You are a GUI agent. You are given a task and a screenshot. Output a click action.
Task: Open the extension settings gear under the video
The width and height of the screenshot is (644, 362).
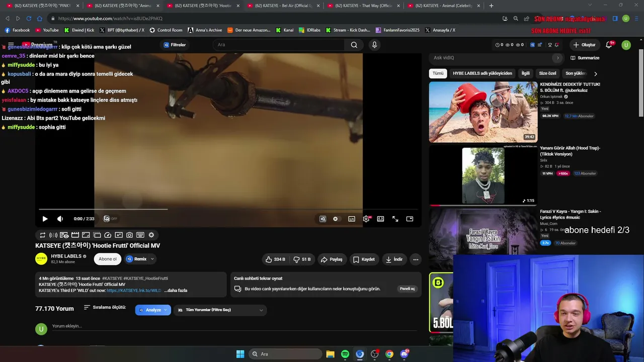pyautogui.click(x=151, y=235)
